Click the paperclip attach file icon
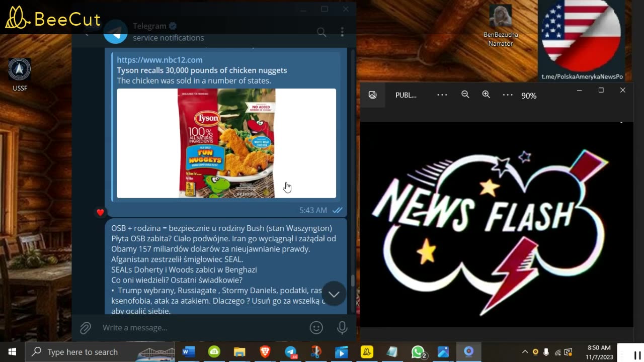The image size is (644, 362). click(86, 328)
